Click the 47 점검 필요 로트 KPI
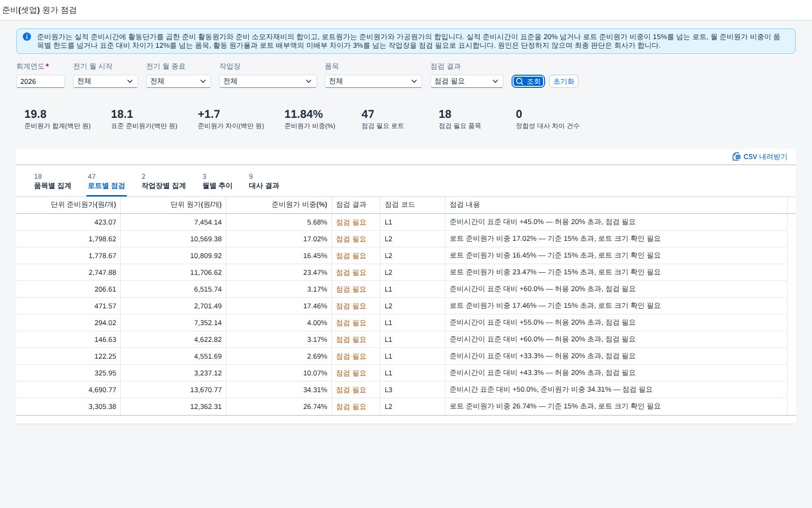The image size is (812, 508). (x=383, y=119)
